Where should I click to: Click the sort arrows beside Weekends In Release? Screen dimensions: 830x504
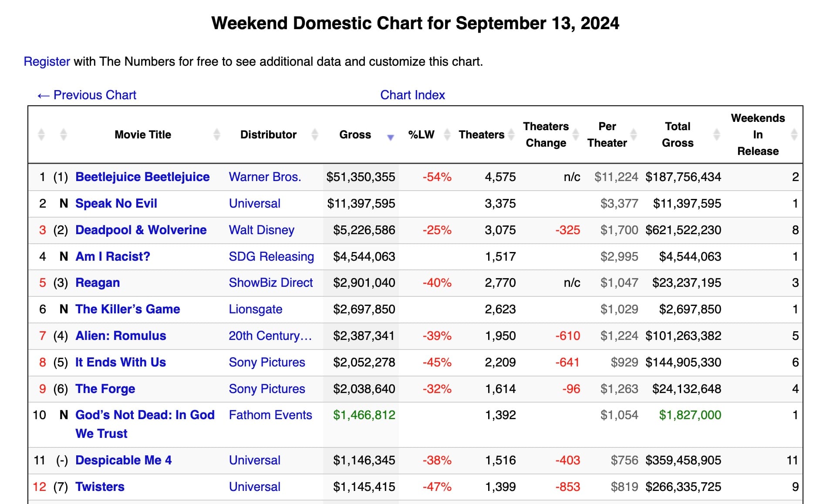tap(794, 134)
